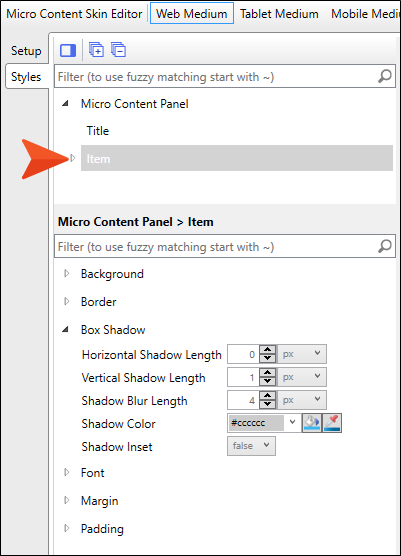Collapse the Box Shadow property group
The image size is (401, 556).
point(66,329)
